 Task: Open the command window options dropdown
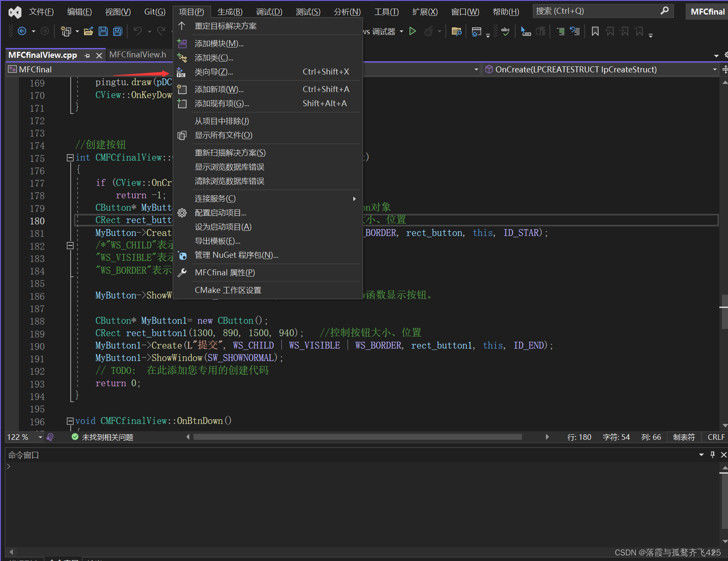[x=701, y=455]
